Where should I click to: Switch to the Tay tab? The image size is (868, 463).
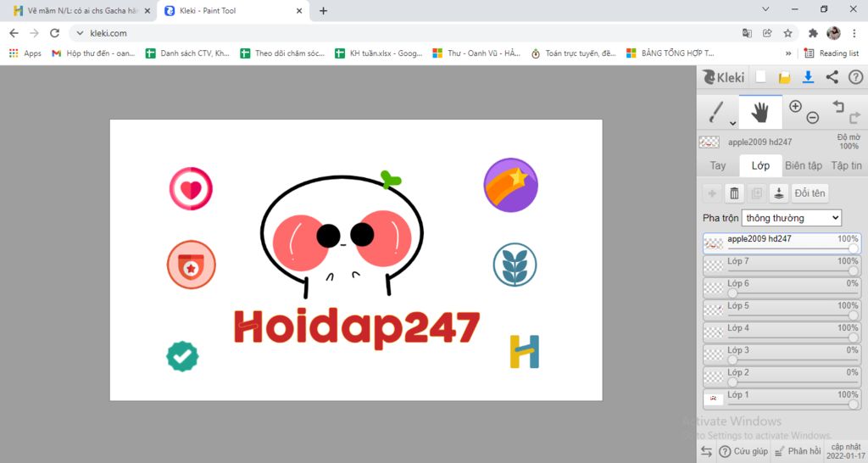[718, 165]
